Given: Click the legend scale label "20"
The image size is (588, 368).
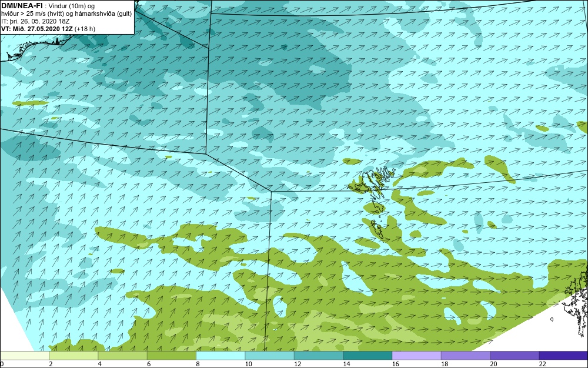Looking at the screenshot, I should click(493, 364).
